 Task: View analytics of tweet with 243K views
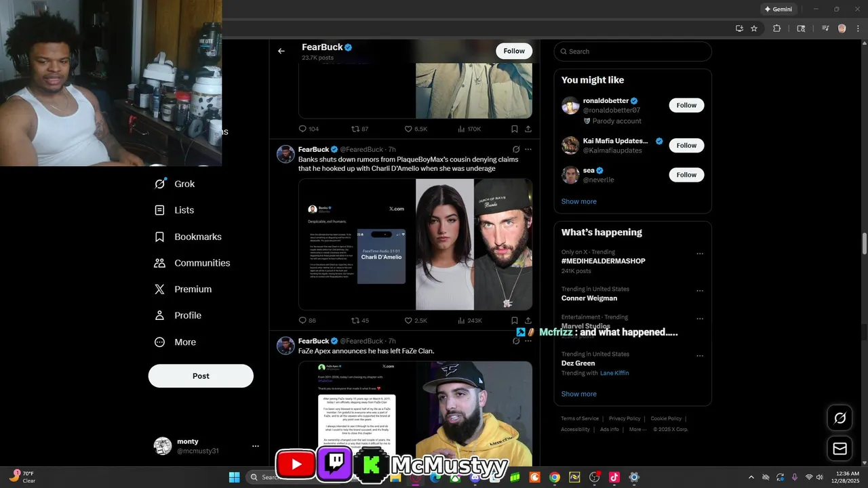469,321
